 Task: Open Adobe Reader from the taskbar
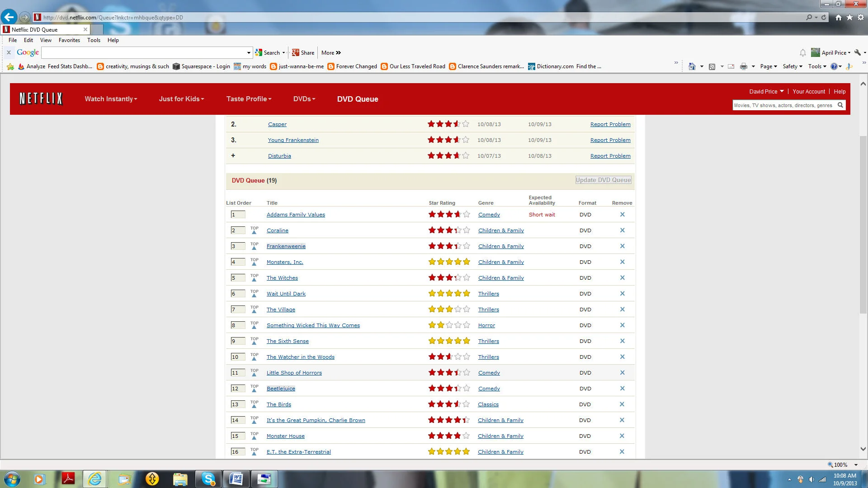click(68, 479)
